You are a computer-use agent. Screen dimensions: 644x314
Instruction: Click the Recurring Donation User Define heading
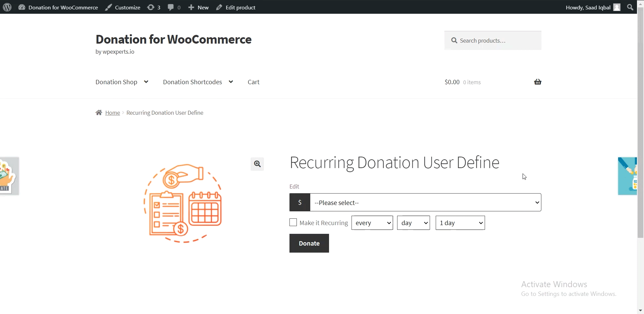[394, 163]
